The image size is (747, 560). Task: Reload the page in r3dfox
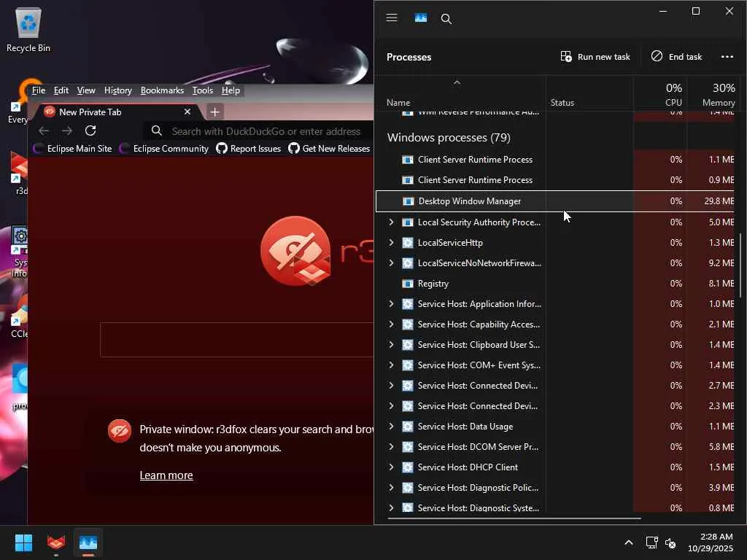tap(90, 131)
